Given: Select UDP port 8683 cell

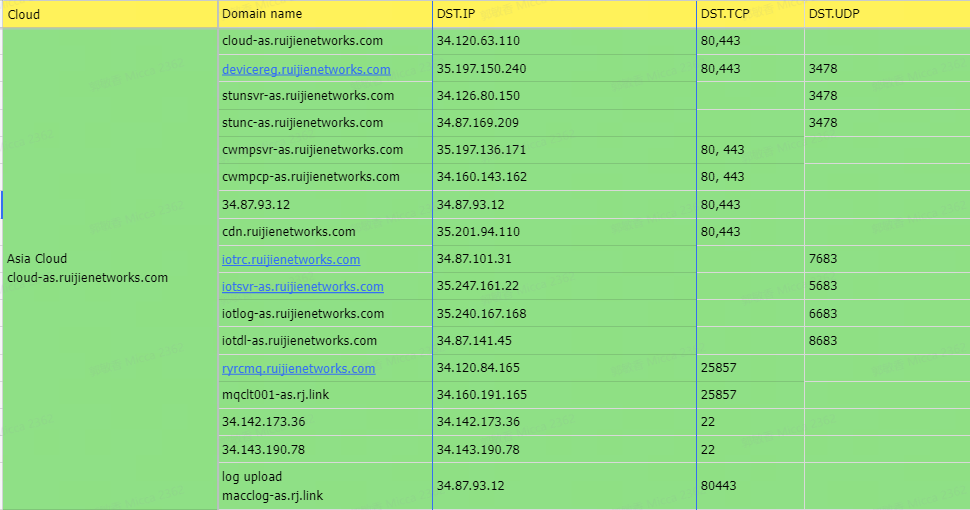Looking at the screenshot, I should [887, 340].
